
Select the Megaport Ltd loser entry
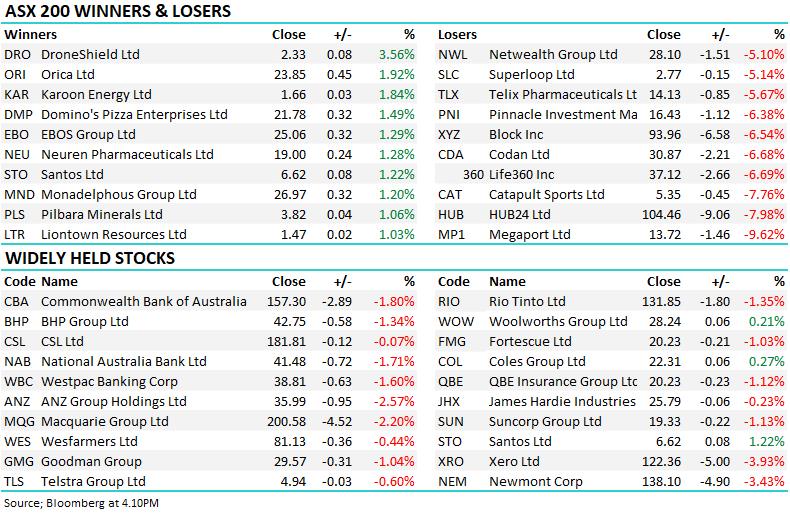tap(530, 235)
